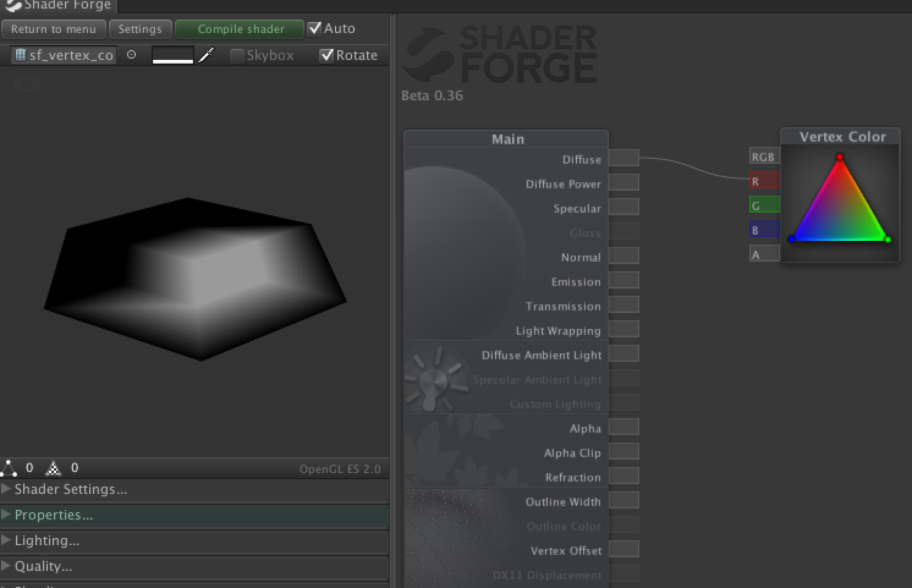This screenshot has width=912, height=588.
Task: Click the Light Wrapping input connector
Action: 624,329
